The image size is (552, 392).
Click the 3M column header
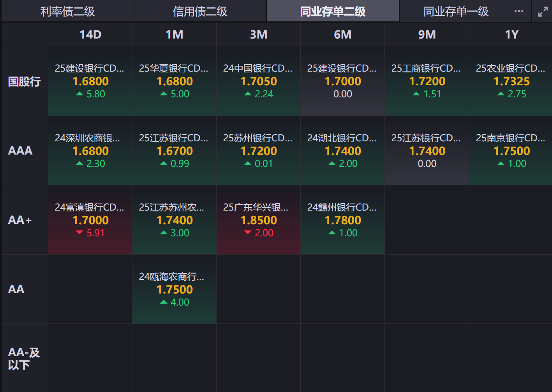[x=259, y=35]
